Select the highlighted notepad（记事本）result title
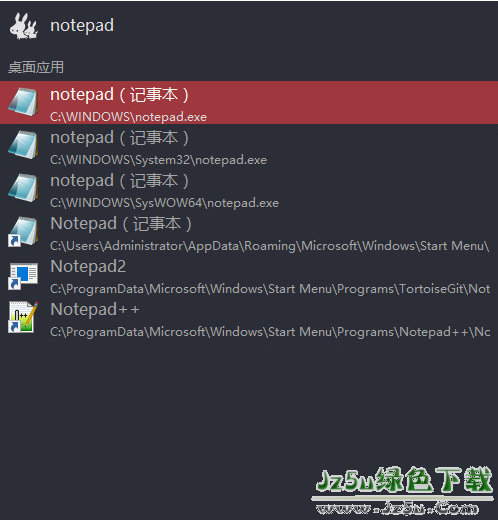Image resolution: width=498 pixels, height=521 pixels. 120,95
